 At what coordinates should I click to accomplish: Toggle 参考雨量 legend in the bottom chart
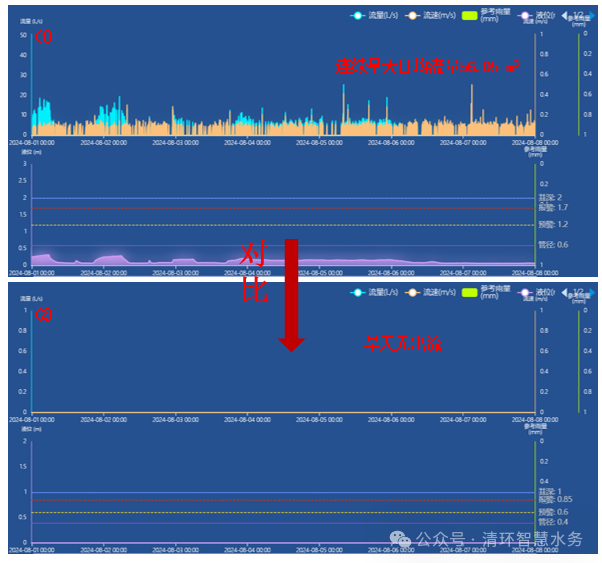491,294
